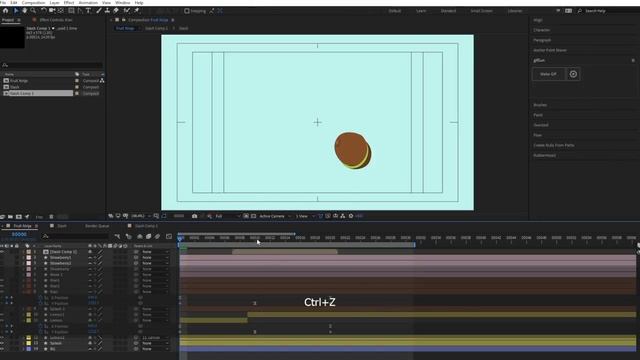Click the Motion Blur enable icon in timeline
Image resolution: width=640 pixels, height=360 pixels.
(x=158, y=236)
